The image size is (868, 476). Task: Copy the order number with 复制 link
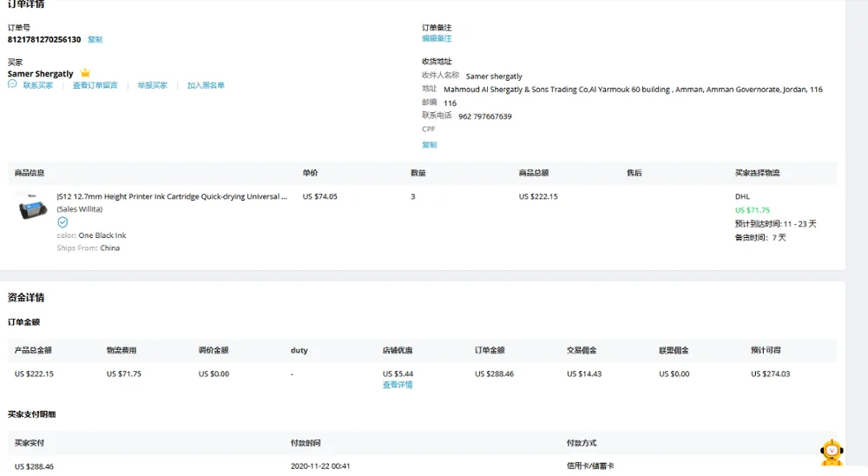95,39
